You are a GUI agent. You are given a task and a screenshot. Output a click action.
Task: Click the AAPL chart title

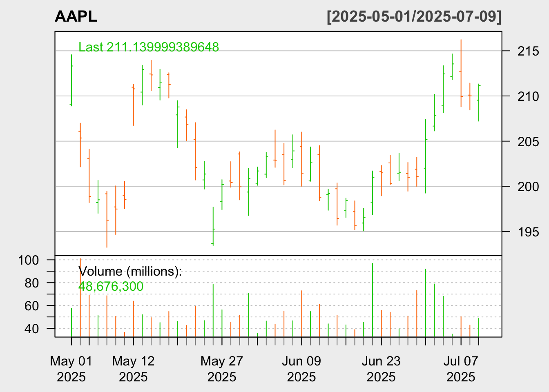tap(76, 17)
